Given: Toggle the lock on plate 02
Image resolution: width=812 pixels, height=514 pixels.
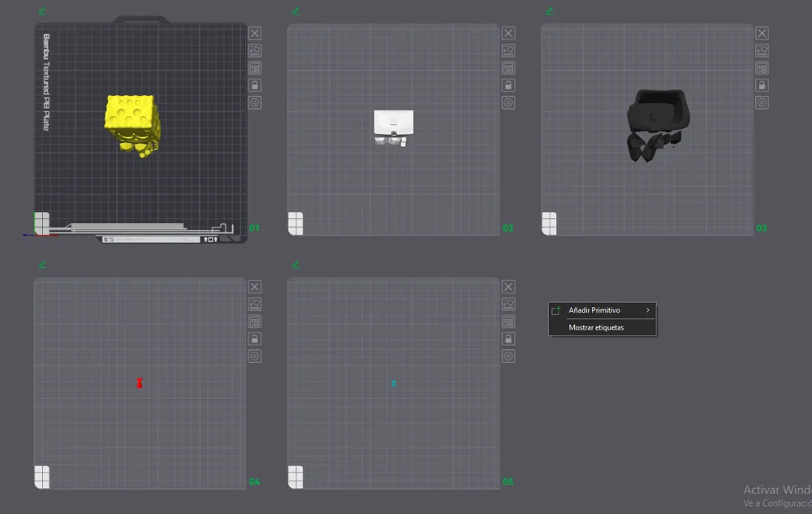Looking at the screenshot, I should pyautogui.click(x=508, y=85).
